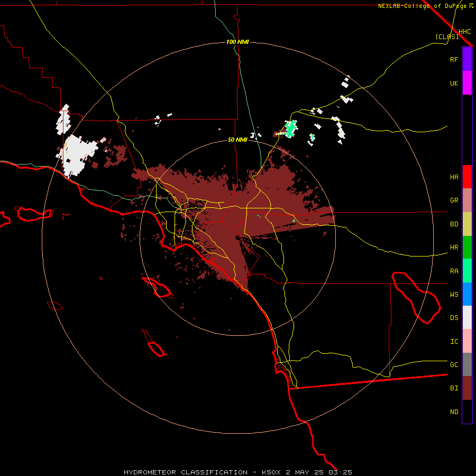Click the RF legend label
This screenshot has height=476, width=476.
point(454,59)
